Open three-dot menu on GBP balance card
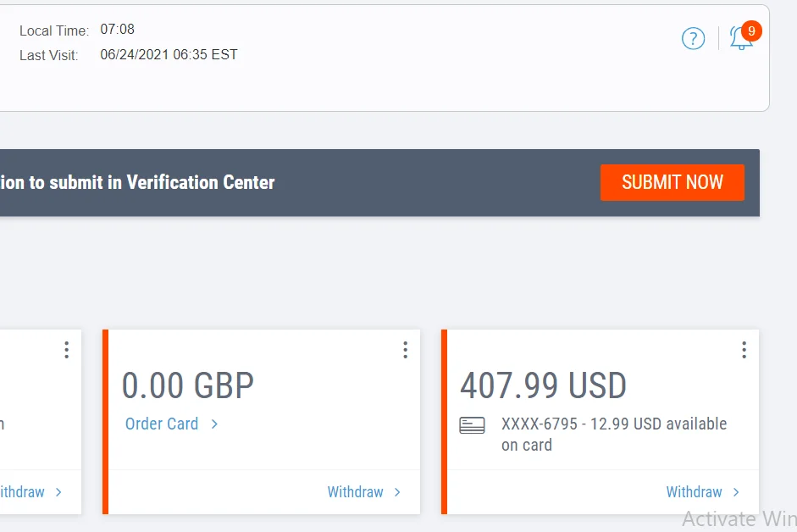The width and height of the screenshot is (797, 532). 405,350
